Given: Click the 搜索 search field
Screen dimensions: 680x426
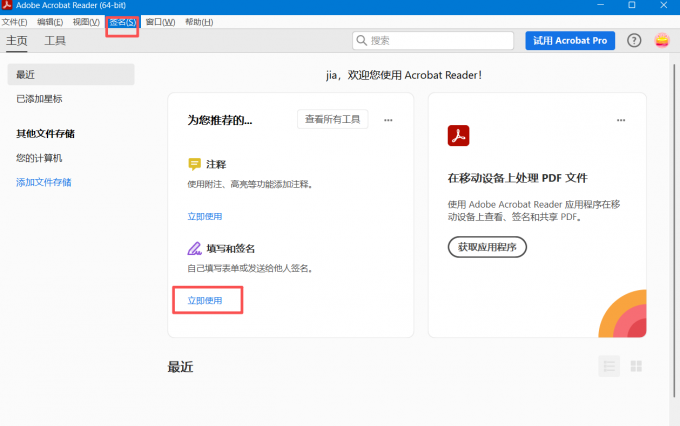Looking at the screenshot, I should pyautogui.click(x=433, y=41).
